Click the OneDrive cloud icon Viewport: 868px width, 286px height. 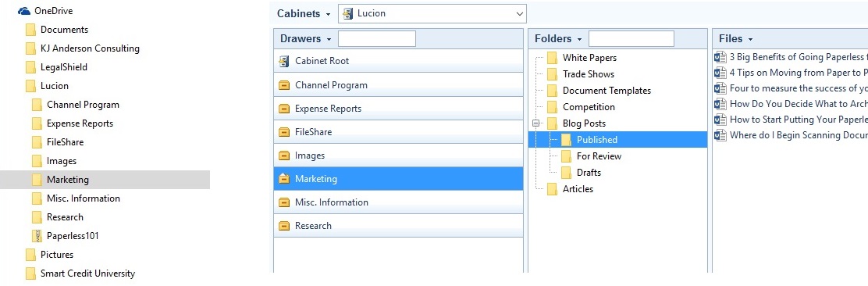coord(23,11)
